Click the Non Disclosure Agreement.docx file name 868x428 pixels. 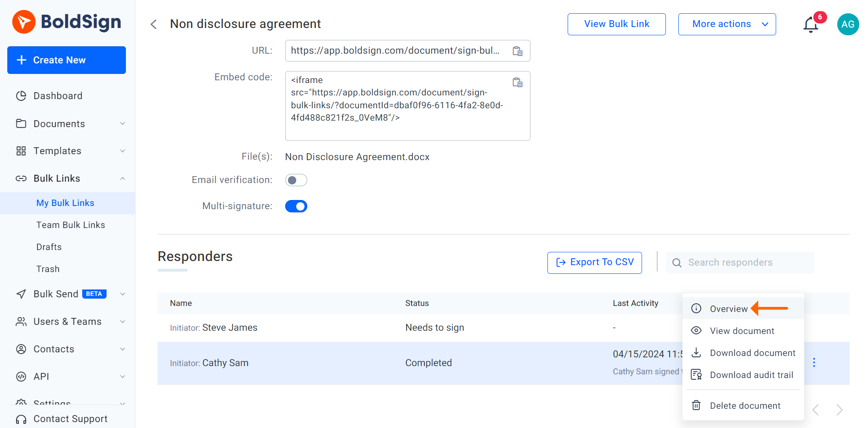[357, 157]
